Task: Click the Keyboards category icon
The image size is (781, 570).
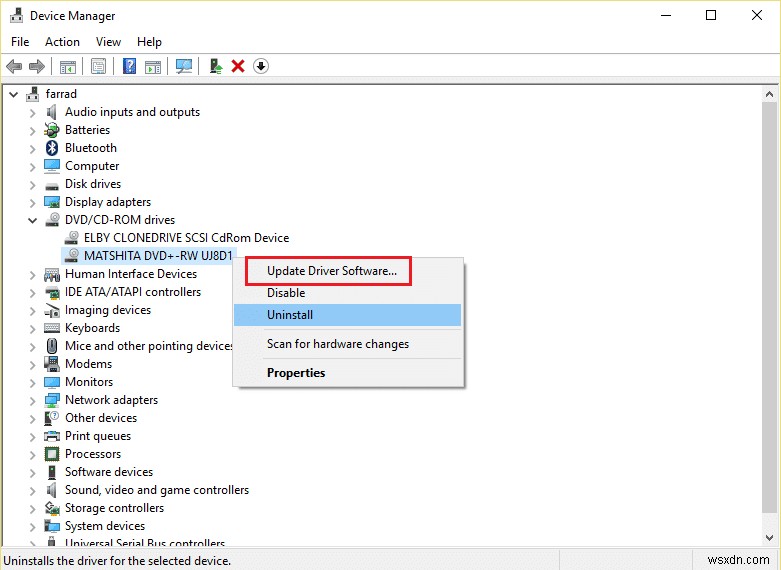Action: coord(52,328)
